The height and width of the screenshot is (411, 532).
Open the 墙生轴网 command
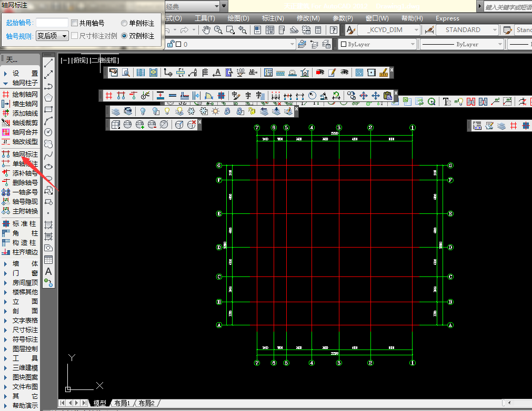tap(20, 104)
